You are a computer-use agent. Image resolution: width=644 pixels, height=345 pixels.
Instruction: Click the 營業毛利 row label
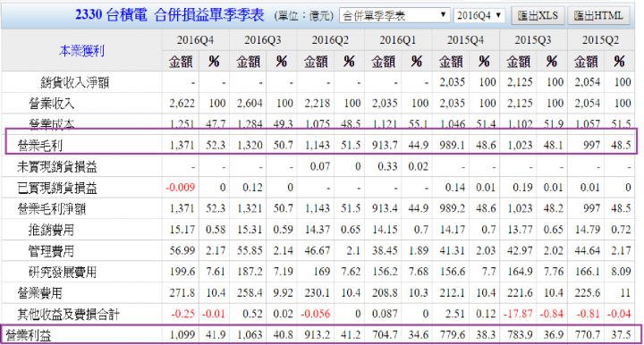[40, 145]
